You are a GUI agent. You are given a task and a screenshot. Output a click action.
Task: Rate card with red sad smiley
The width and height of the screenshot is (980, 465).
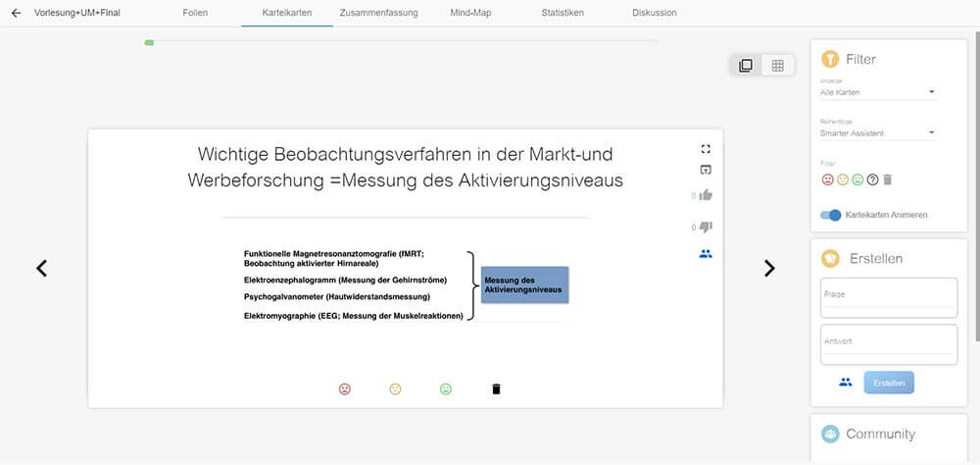[344, 388]
